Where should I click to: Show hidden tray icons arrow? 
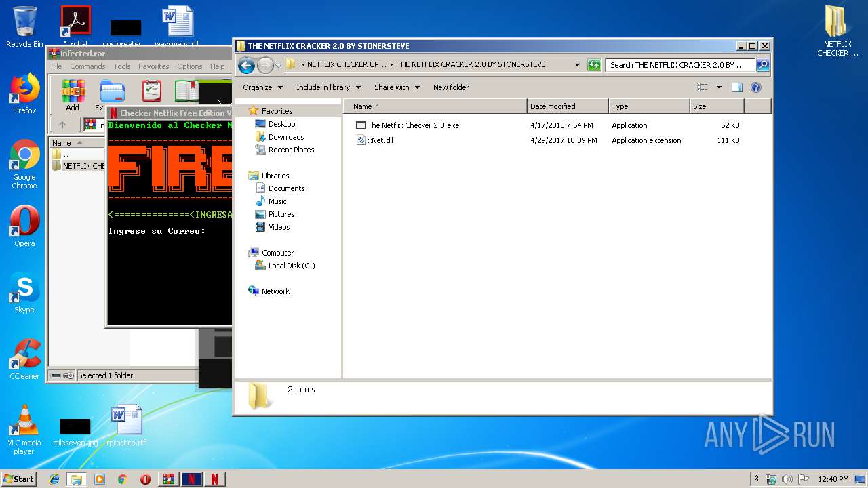tap(756, 479)
